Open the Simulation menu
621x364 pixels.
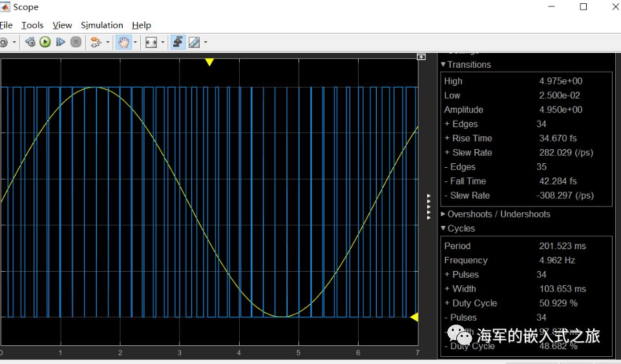click(x=101, y=25)
